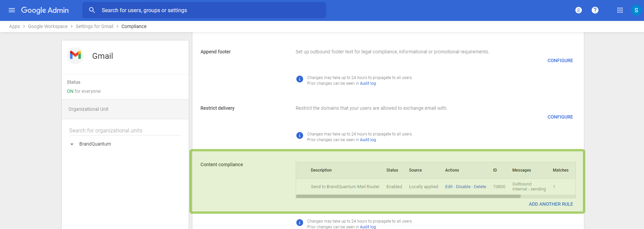Click the rule ID 7d800
The image size is (644, 229).
(499, 186)
